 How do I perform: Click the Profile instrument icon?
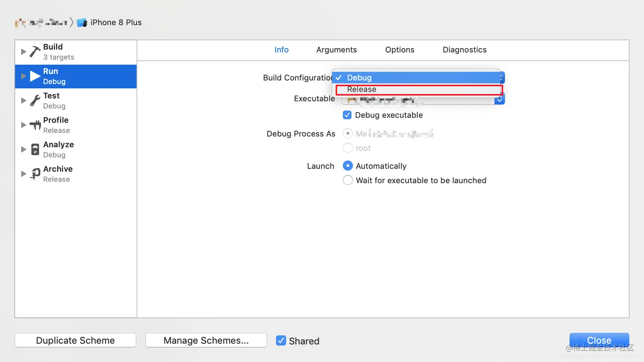pyautogui.click(x=35, y=125)
